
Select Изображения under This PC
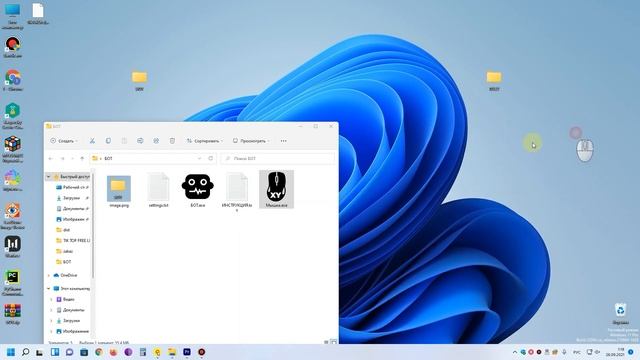72,331
